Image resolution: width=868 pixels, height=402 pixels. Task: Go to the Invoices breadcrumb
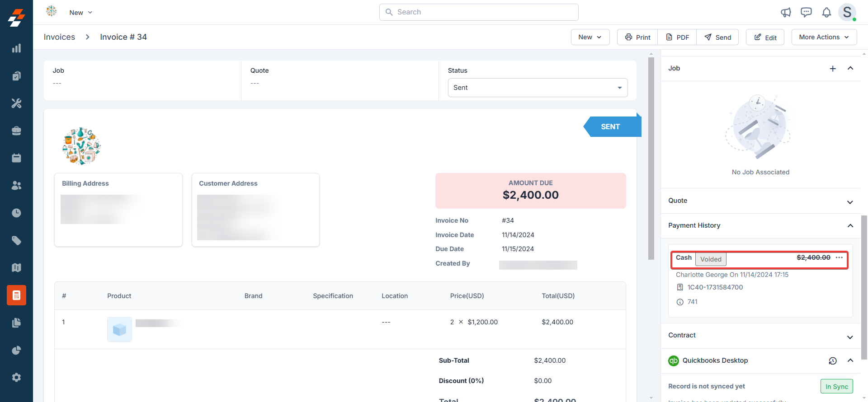coord(59,37)
